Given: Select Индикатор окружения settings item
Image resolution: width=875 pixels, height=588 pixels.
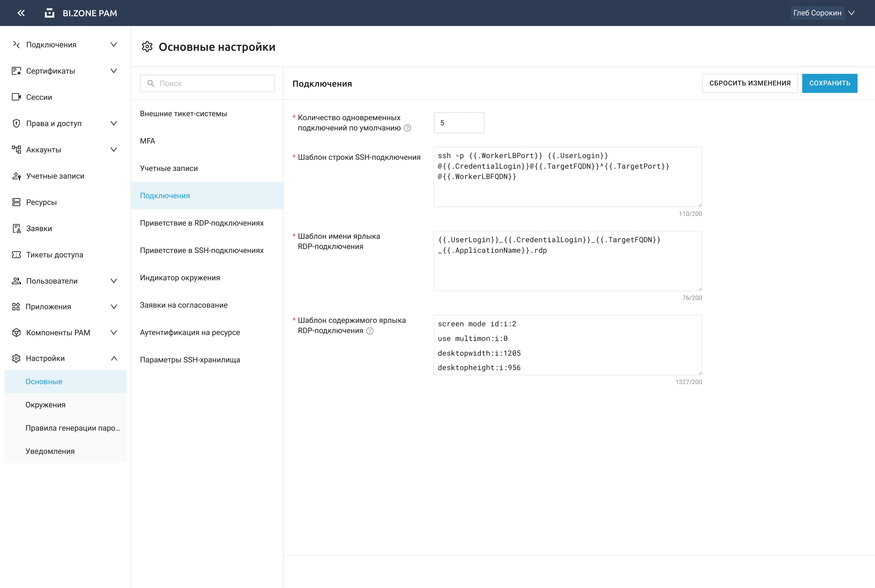Looking at the screenshot, I should [x=180, y=278].
